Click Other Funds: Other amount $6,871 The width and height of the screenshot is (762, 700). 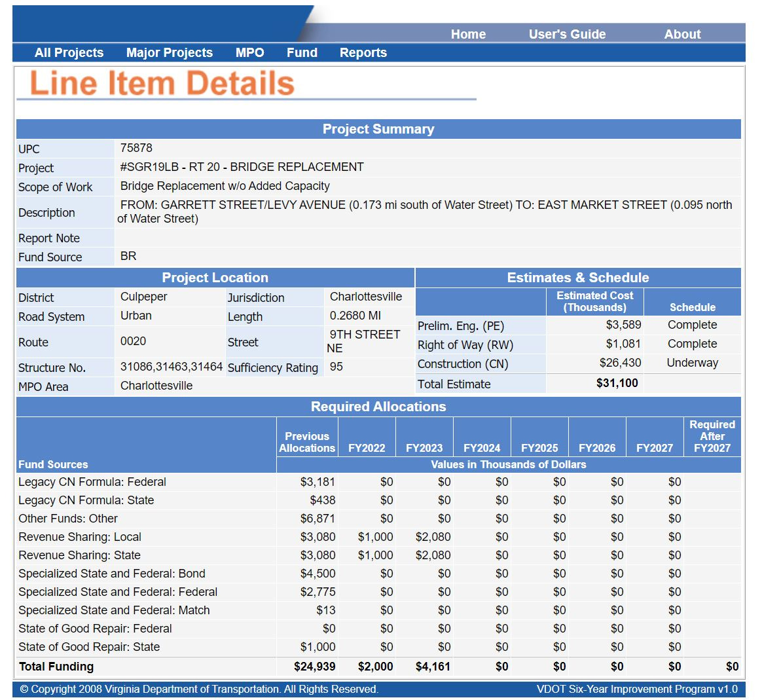click(x=317, y=519)
